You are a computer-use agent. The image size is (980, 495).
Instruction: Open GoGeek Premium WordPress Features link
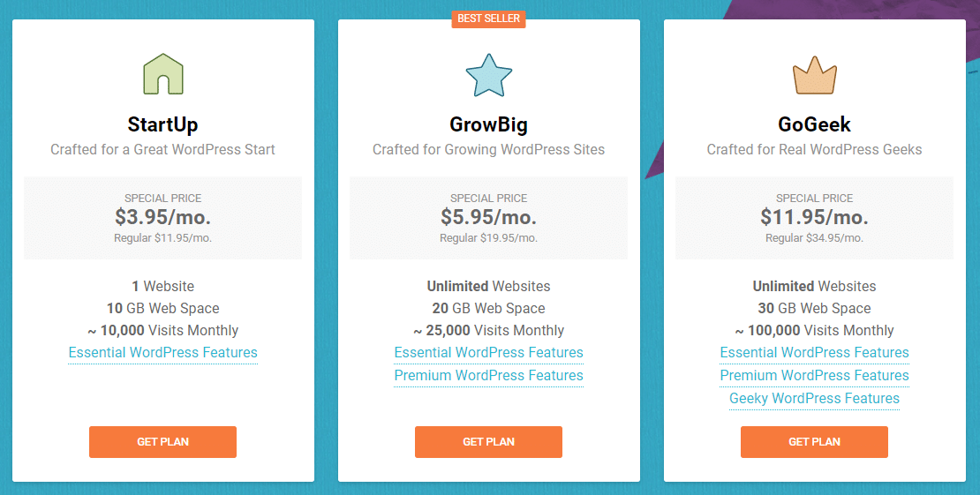814,376
